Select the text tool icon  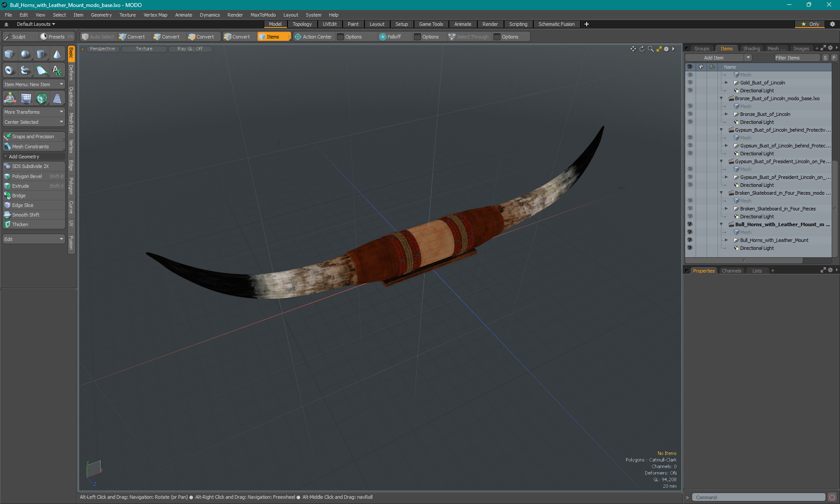click(57, 70)
